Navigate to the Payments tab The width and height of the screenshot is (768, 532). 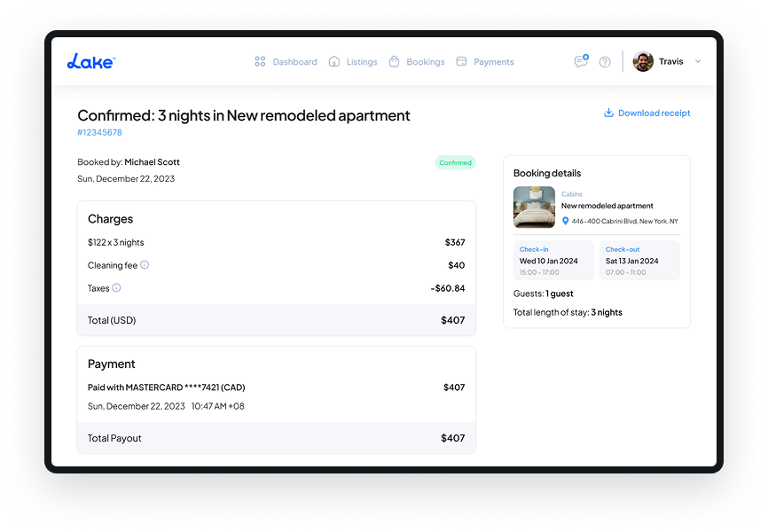(x=485, y=62)
